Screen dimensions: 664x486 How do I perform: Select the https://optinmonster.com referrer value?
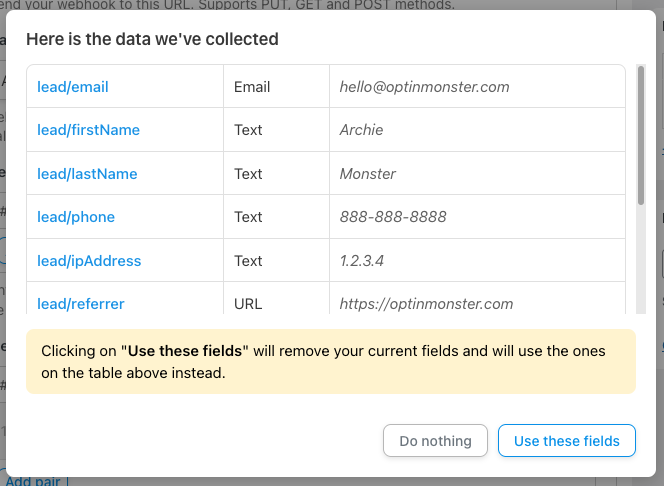426,304
